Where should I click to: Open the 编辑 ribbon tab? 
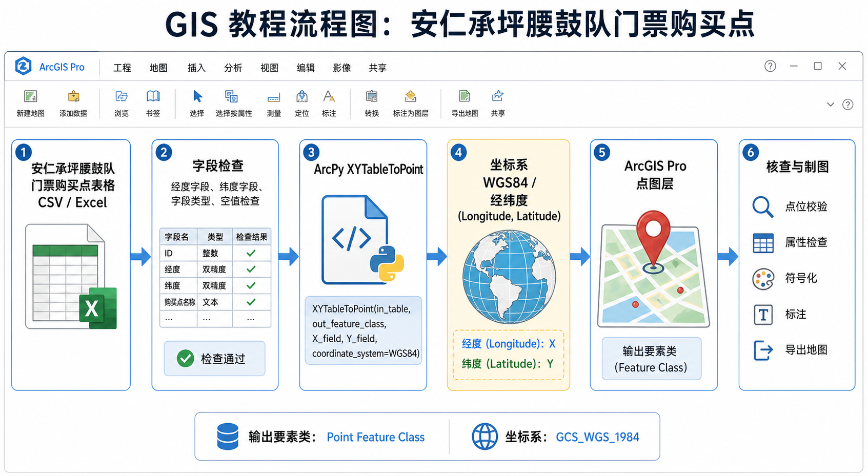point(306,68)
